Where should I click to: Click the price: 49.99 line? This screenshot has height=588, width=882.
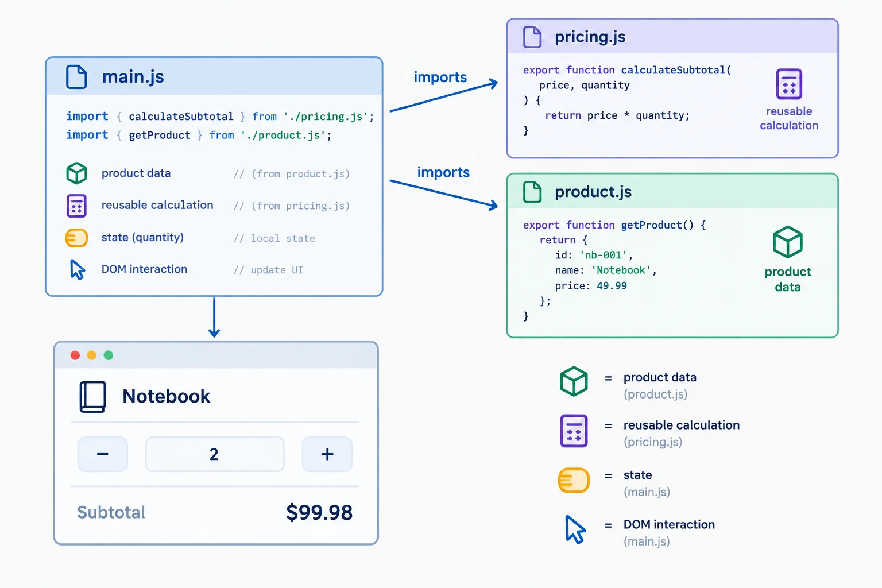pos(591,286)
